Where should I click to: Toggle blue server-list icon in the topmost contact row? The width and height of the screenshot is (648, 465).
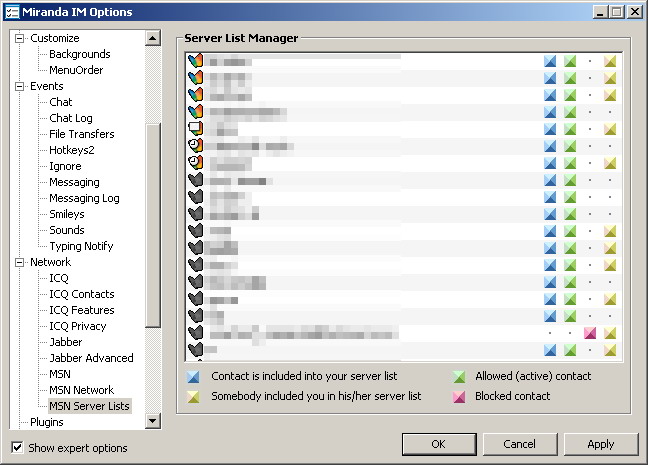coord(550,61)
